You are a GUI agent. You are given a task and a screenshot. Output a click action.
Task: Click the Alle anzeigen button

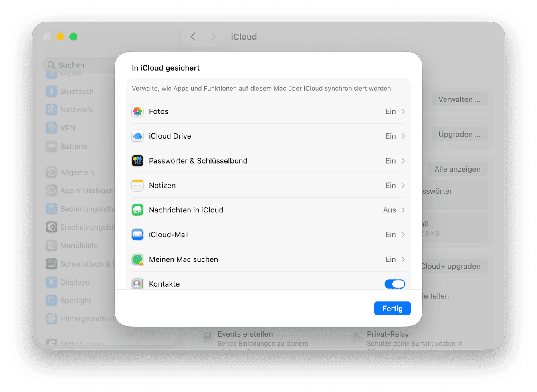point(457,169)
